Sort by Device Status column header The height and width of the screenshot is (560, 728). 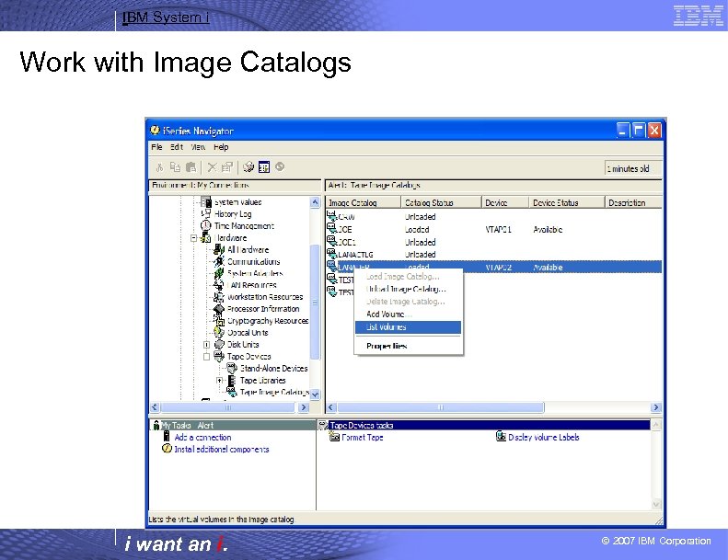[567, 202]
